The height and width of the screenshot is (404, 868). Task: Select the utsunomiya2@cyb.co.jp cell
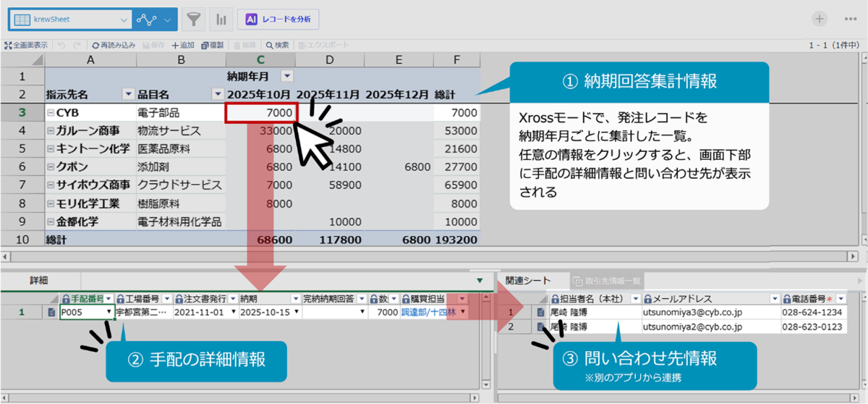point(711,327)
